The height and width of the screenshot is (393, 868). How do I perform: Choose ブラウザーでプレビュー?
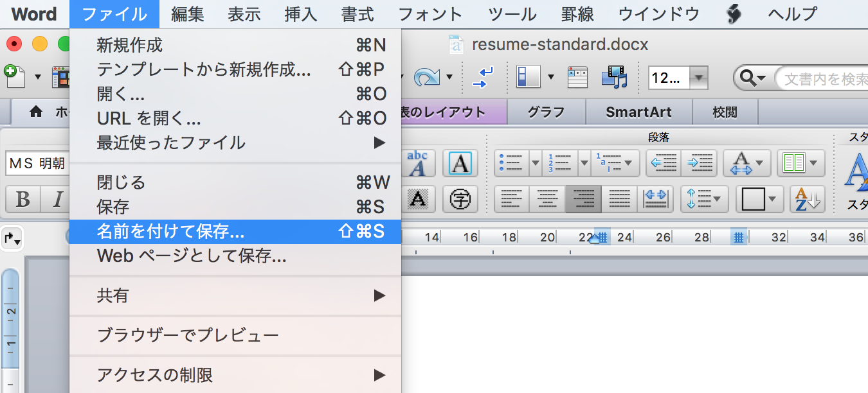click(x=235, y=335)
